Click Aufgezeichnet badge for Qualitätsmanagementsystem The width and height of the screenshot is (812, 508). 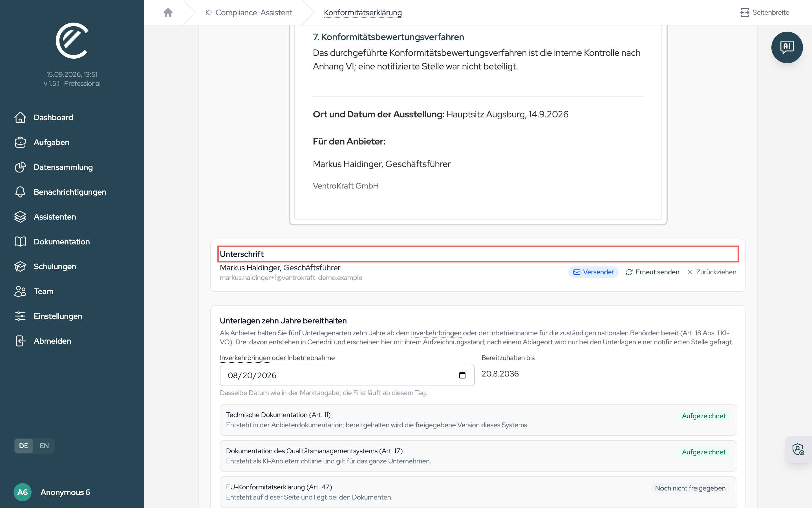pos(704,452)
